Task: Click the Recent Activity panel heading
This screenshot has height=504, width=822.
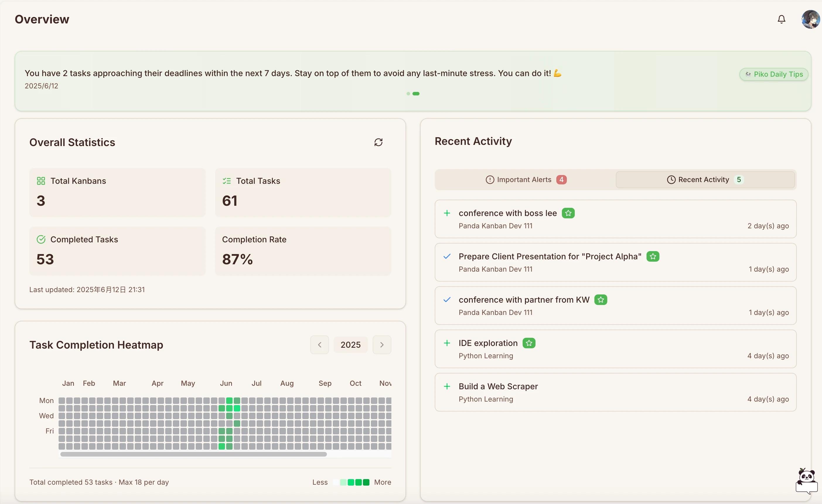Action: 473,141
